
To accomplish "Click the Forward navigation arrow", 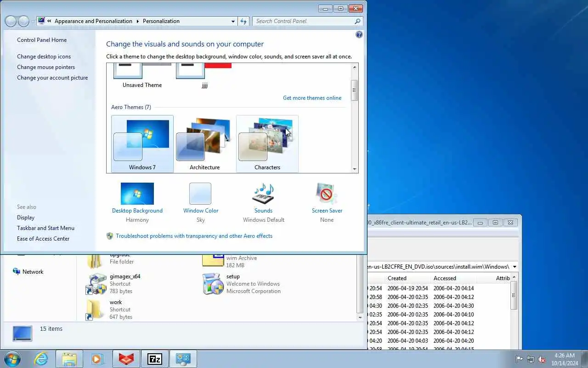I will 23,21.
